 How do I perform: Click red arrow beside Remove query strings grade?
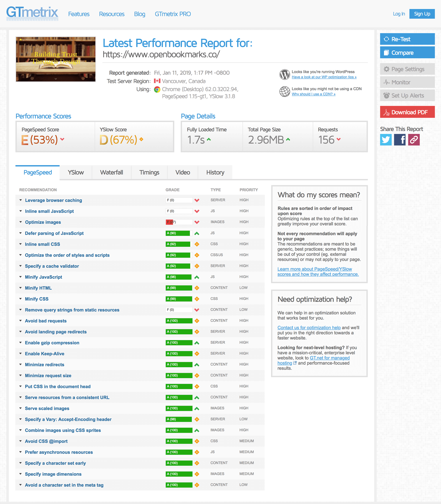[197, 310]
